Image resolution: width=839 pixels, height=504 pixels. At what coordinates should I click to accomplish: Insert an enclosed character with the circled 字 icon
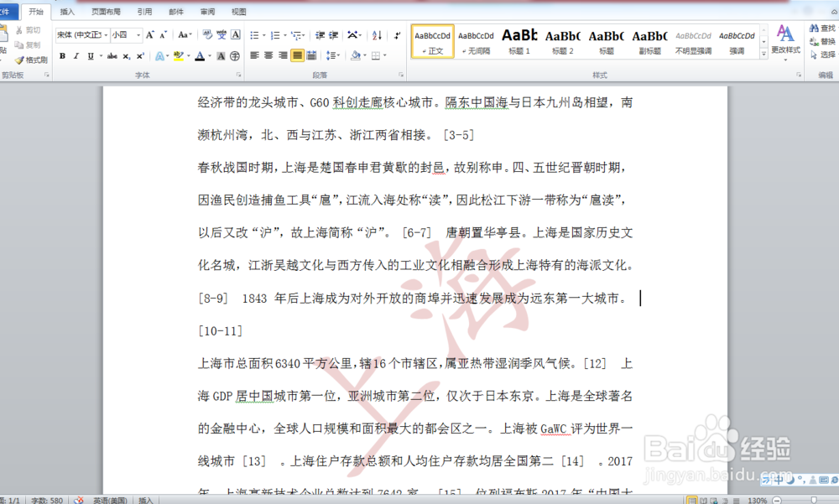[235, 55]
